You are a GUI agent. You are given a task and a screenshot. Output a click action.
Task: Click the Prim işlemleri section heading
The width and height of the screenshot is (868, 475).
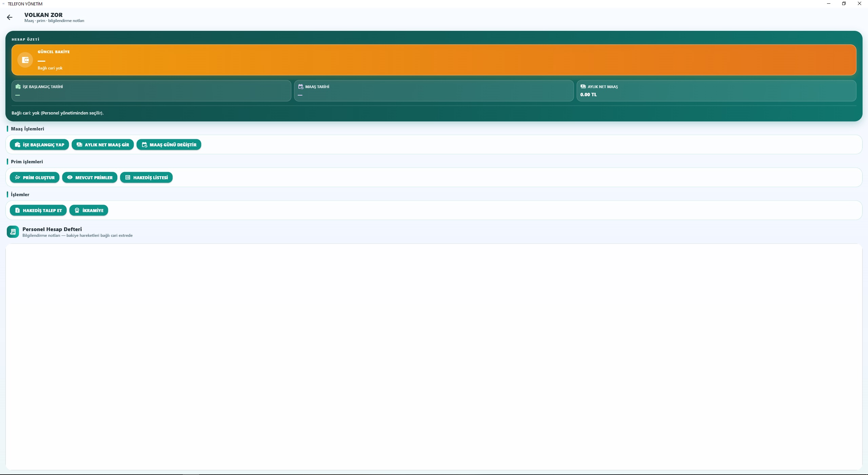(x=27, y=162)
